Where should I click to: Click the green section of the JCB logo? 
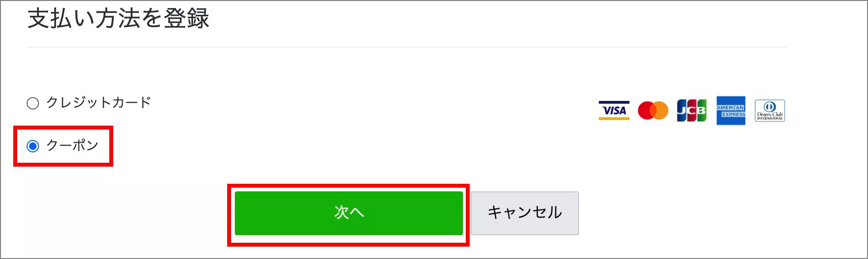point(702,110)
